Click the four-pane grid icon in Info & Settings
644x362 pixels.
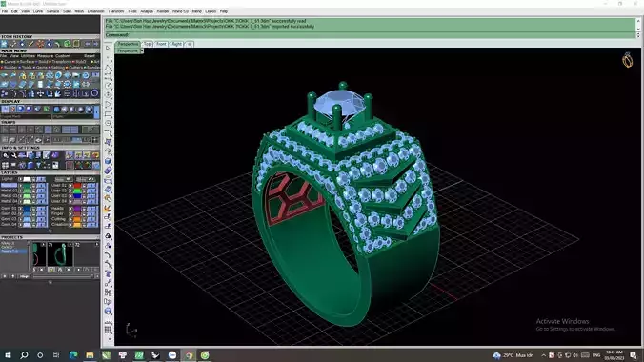click(5, 165)
